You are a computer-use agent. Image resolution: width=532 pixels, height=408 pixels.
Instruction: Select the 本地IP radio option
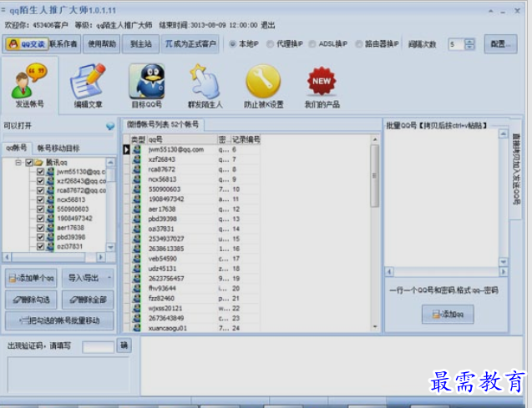232,44
